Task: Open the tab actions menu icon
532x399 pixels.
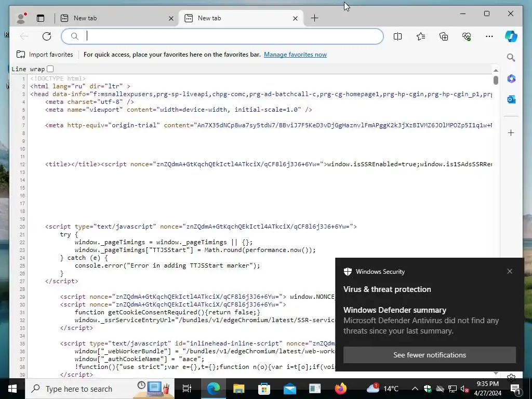Action: pos(41,18)
